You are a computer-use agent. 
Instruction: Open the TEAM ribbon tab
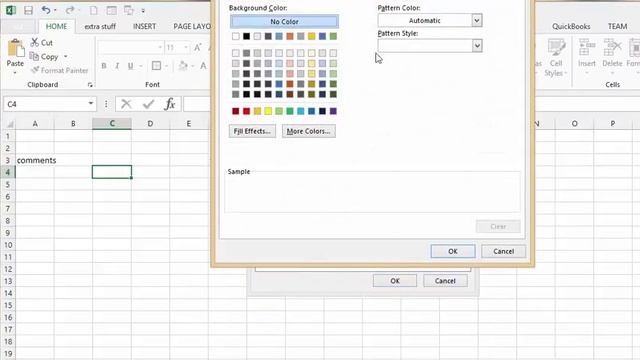coord(617,26)
